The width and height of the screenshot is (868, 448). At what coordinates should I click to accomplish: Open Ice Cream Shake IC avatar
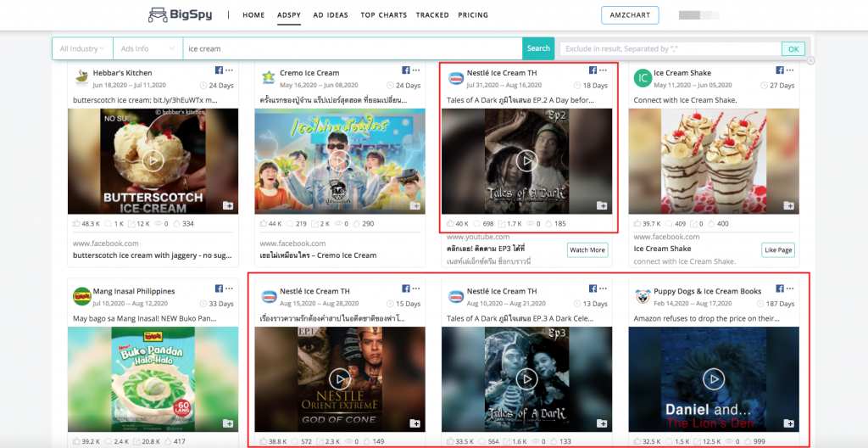point(643,78)
